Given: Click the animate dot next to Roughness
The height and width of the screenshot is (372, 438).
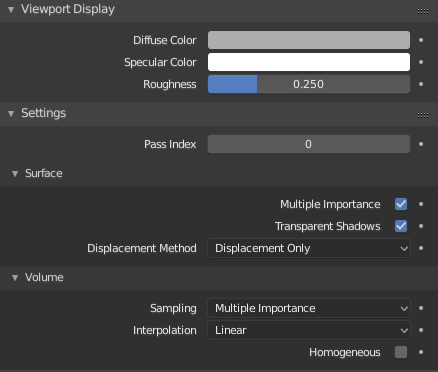Looking at the screenshot, I should 421,84.
